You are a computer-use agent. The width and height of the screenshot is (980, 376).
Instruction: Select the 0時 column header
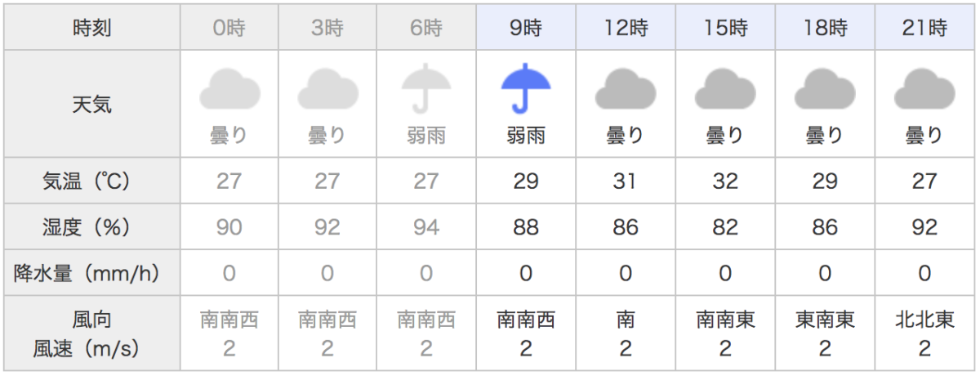[x=229, y=29]
